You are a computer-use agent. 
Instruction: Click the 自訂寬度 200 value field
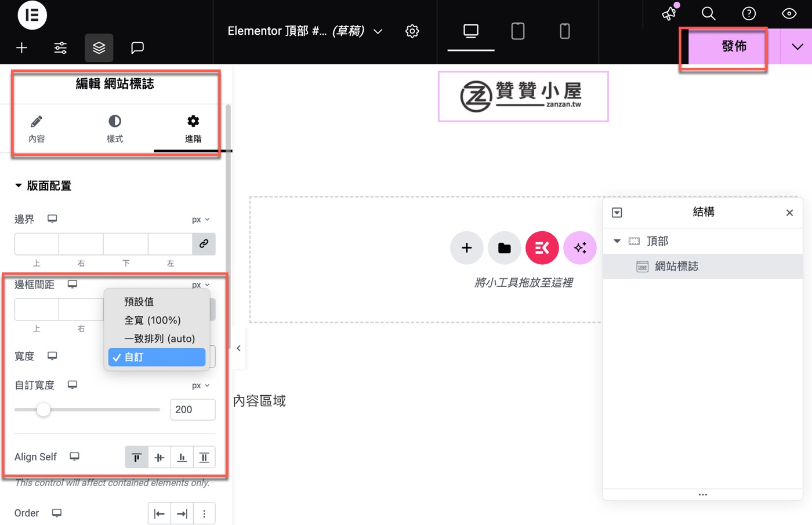coord(193,410)
